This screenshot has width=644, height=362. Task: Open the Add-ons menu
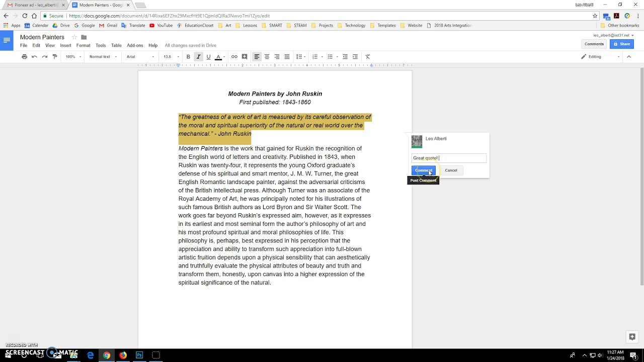tap(135, 45)
